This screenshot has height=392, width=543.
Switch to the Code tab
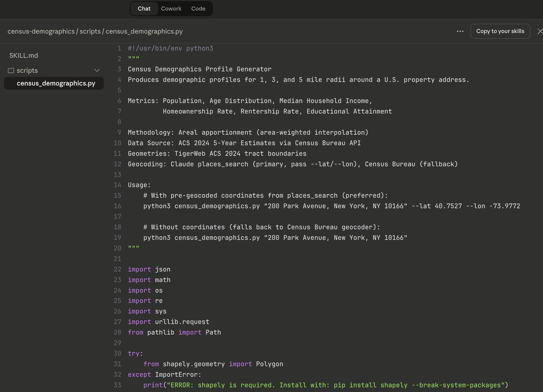point(198,9)
